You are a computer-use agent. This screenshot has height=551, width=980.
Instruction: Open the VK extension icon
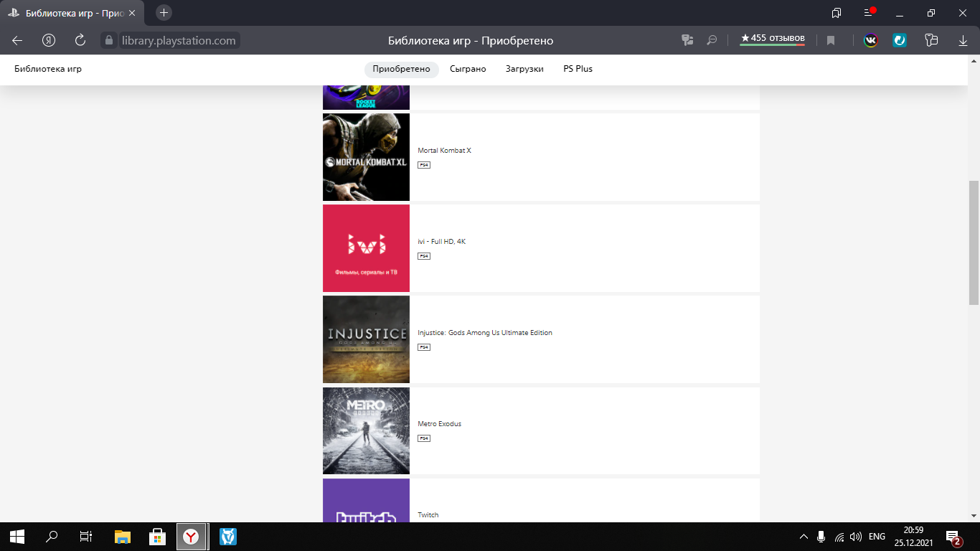[x=870, y=41]
